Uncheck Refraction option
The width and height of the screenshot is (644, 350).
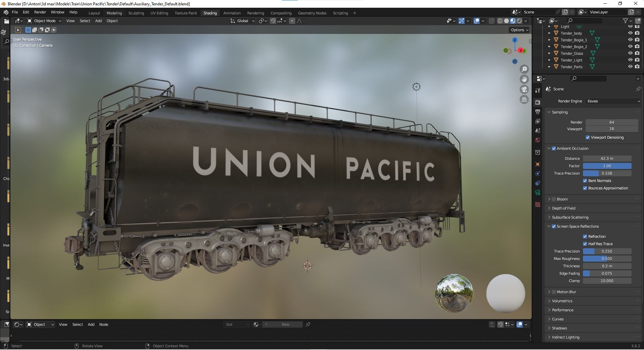[585, 236]
